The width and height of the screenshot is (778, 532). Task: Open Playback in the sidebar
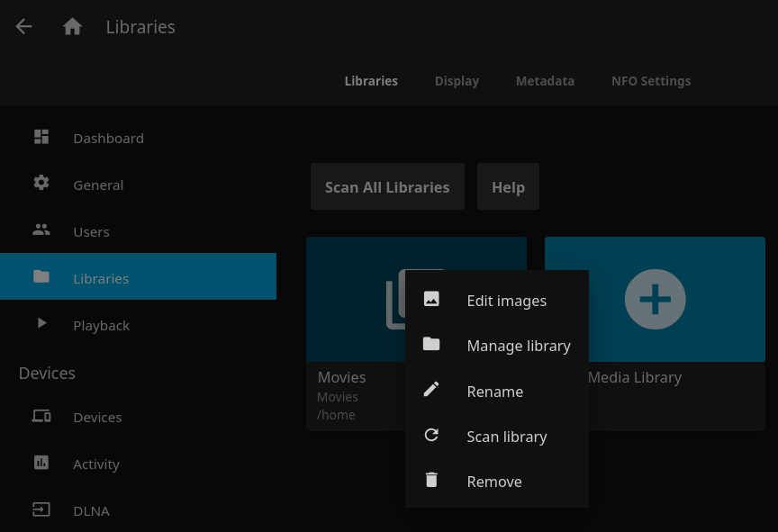coord(138,325)
